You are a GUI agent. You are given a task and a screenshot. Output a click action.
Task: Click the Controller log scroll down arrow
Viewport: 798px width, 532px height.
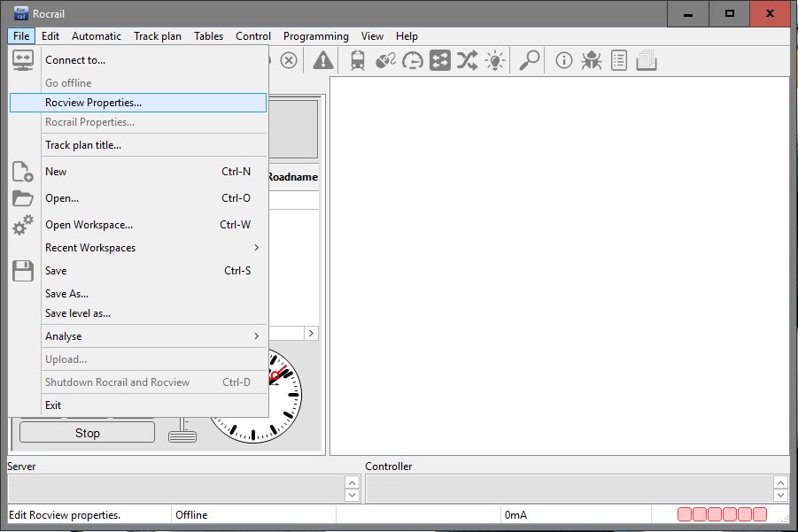[x=780, y=495]
